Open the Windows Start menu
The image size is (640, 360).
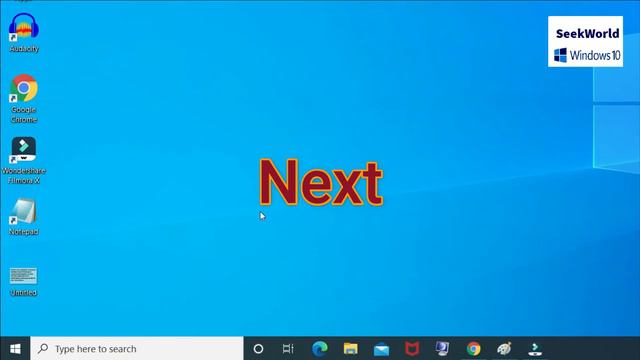tap(15, 349)
